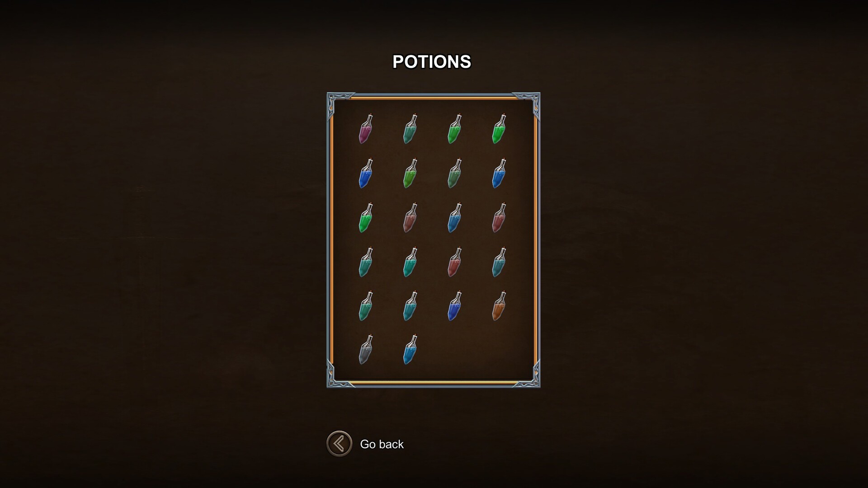Select the teal potion starting the fourth row
This screenshot has width=868, height=488.
(366, 262)
